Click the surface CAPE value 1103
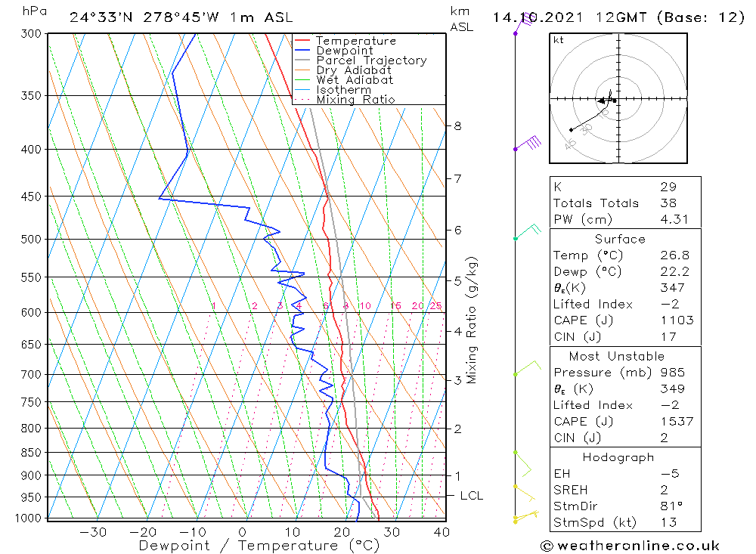 [x=677, y=320]
